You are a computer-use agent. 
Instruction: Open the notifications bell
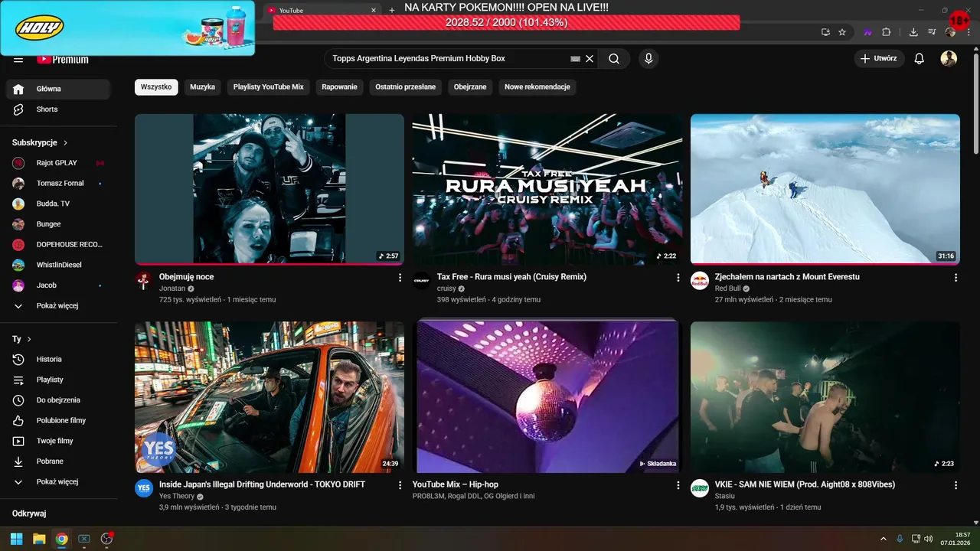pyautogui.click(x=920, y=58)
